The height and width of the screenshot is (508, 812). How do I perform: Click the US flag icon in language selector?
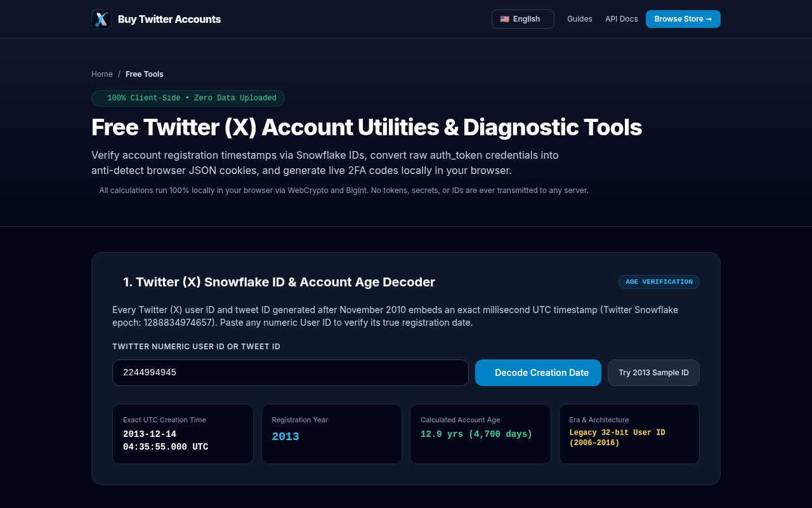pos(504,19)
